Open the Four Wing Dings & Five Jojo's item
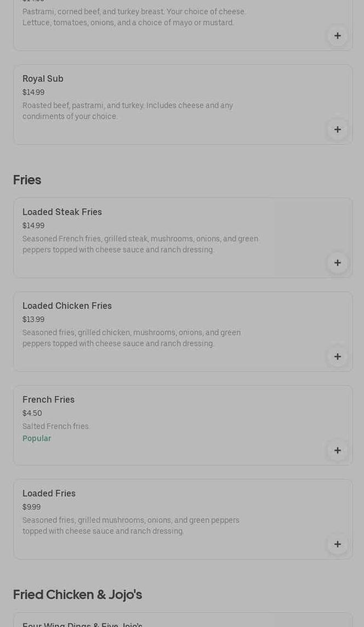Image resolution: width=364 pixels, height=627 pixels. pyautogui.click(x=82, y=624)
